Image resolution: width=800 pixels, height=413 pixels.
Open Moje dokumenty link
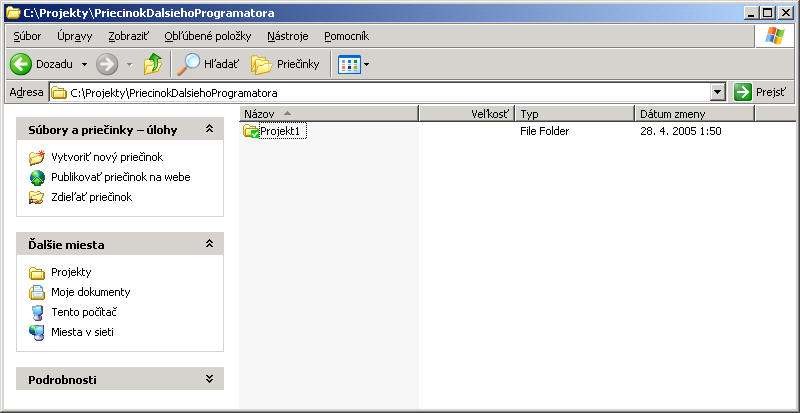[x=91, y=292]
